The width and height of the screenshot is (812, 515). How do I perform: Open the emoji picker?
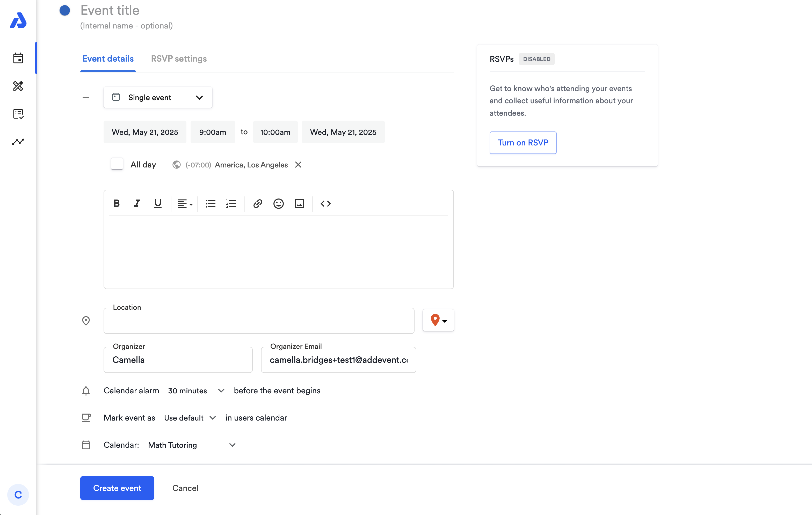278,204
